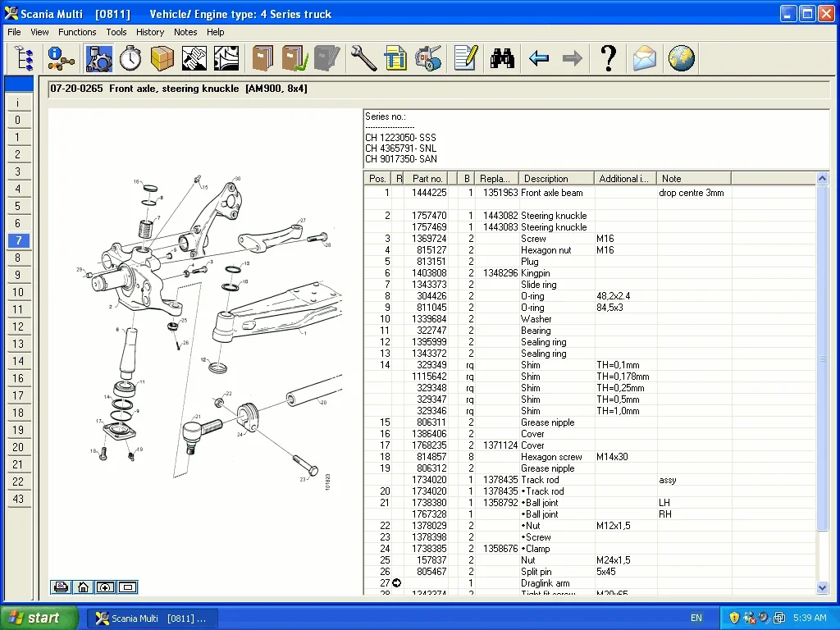Print the illustration using the printer icon
This screenshot has height=630, width=840.
(x=61, y=587)
